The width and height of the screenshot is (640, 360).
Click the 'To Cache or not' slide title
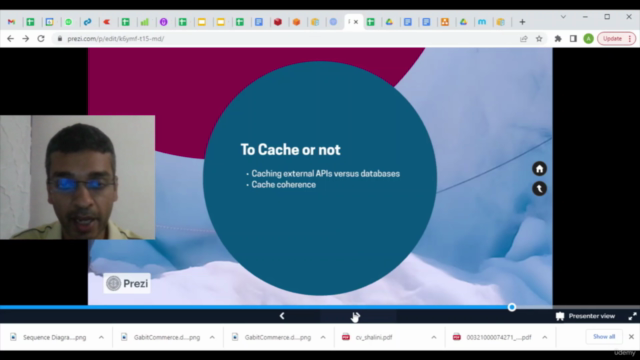tap(290, 150)
